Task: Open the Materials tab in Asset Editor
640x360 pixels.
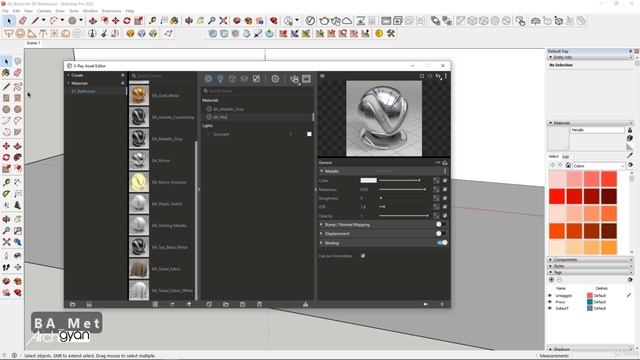Action: (x=208, y=79)
